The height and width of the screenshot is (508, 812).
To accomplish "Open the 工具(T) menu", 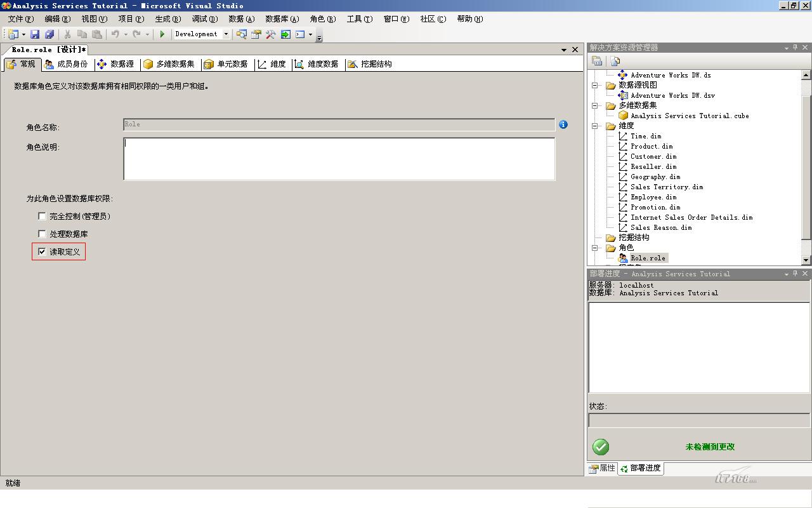I will click(360, 19).
